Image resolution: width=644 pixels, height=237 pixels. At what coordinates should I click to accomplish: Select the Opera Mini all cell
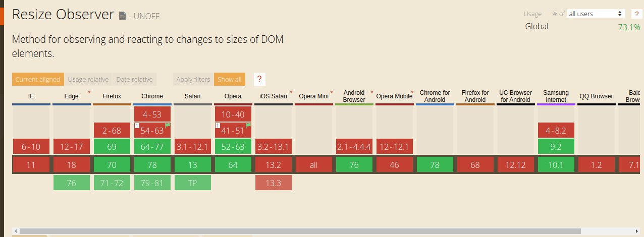tap(314, 164)
